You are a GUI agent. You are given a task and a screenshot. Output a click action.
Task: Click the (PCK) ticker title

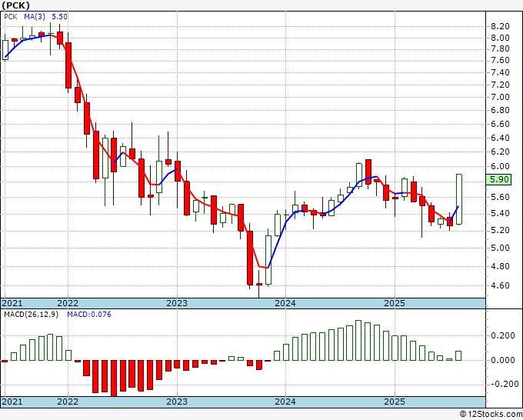[x=16, y=5]
